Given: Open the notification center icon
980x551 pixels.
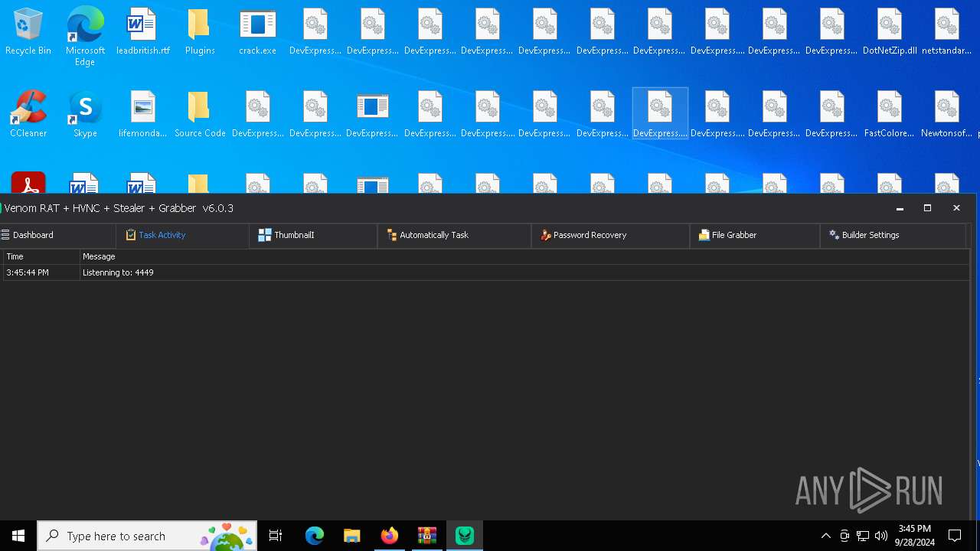Looking at the screenshot, I should (955, 536).
